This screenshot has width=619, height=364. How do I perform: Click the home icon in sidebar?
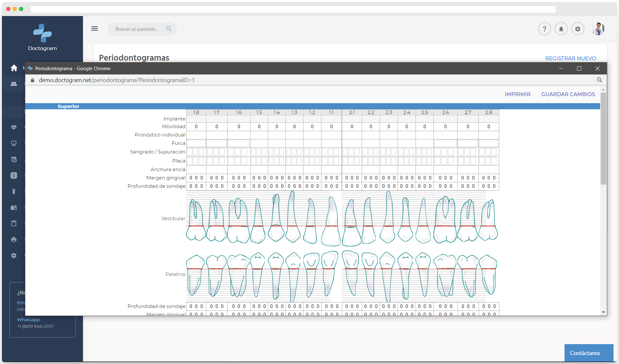(x=14, y=68)
